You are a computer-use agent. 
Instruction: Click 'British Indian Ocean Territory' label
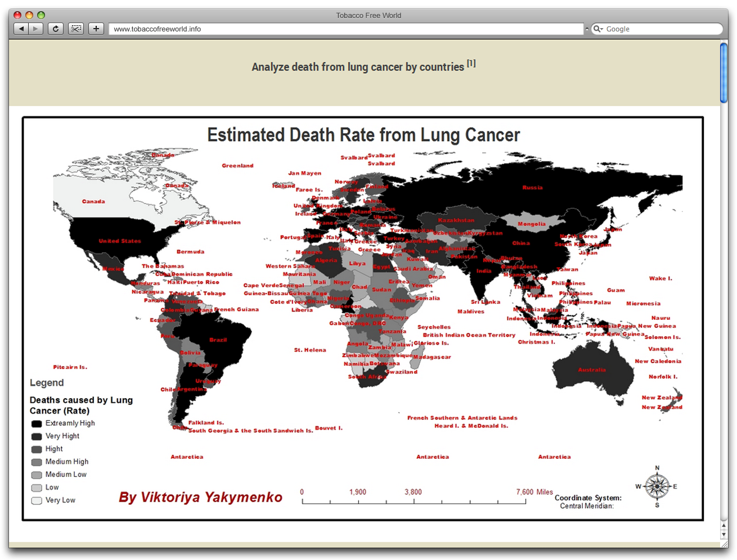pyautogui.click(x=469, y=335)
